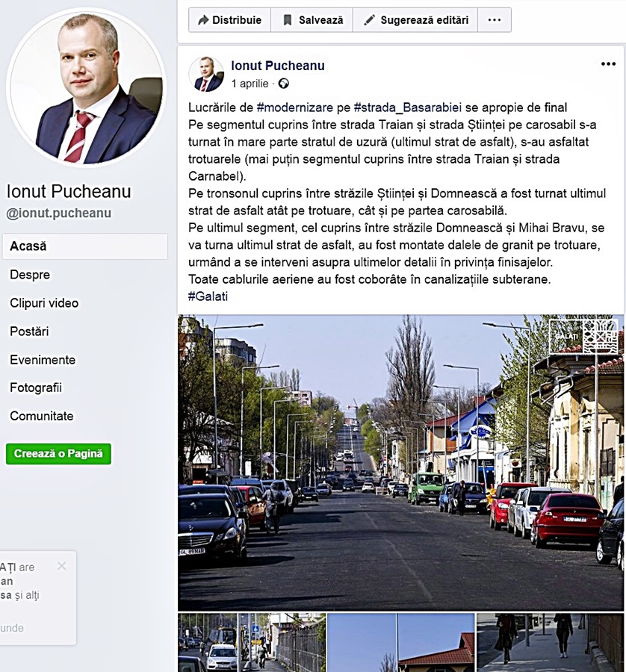Open the large profile picture of Ionut Pucheanu
The width and height of the screenshot is (626, 672).
point(86,87)
